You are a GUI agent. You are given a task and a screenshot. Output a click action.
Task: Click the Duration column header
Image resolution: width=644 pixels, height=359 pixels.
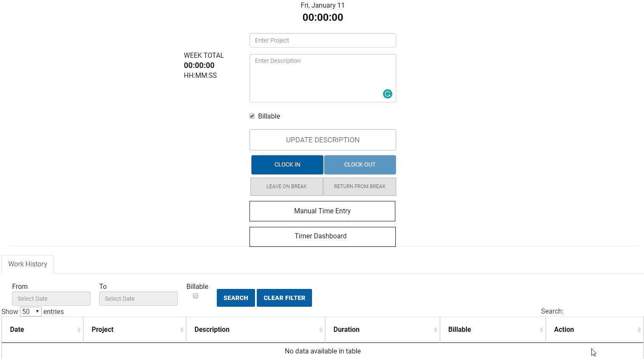[x=383, y=330]
